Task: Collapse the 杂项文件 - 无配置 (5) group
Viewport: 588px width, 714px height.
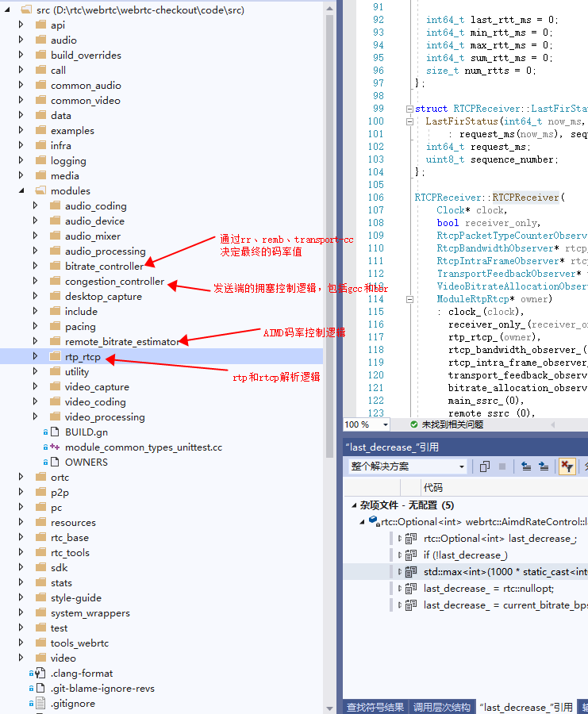Action: (x=354, y=505)
